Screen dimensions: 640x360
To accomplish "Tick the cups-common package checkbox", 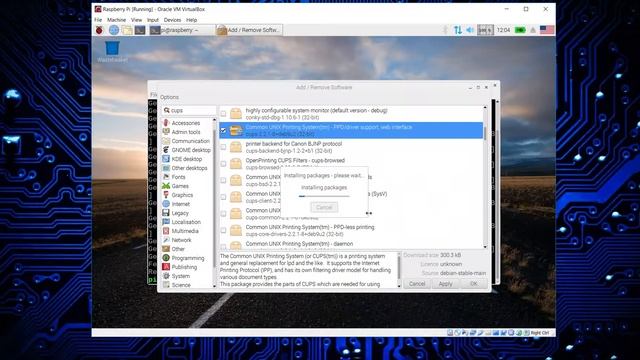I will click(223, 213).
